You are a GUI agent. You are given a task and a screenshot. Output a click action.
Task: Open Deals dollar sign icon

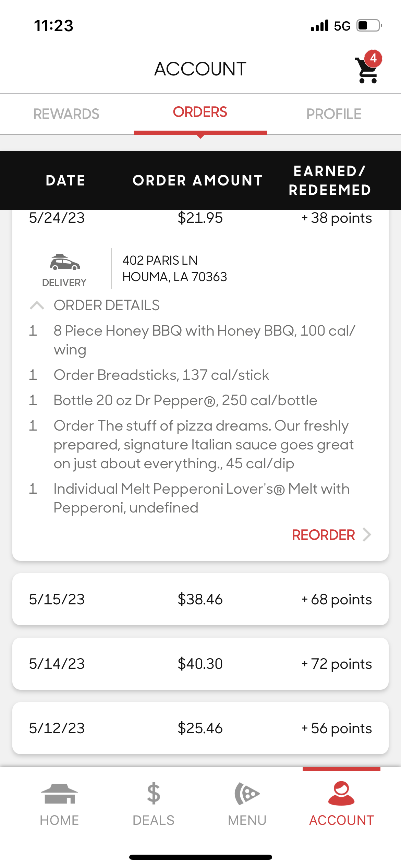[154, 794]
